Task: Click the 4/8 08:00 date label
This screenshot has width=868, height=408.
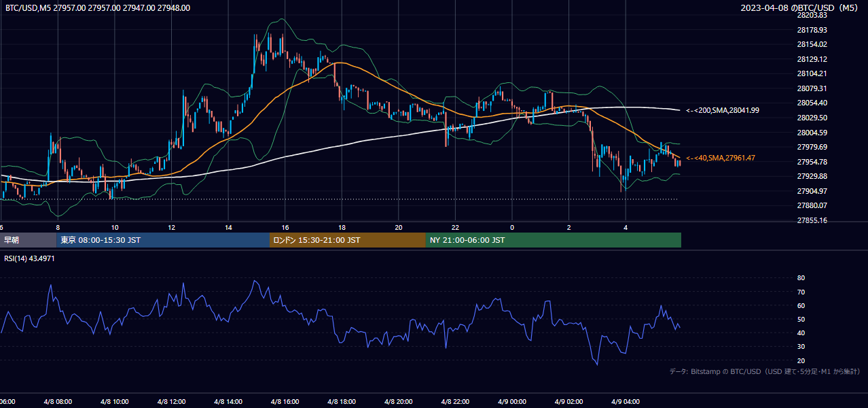Action: click(58, 402)
